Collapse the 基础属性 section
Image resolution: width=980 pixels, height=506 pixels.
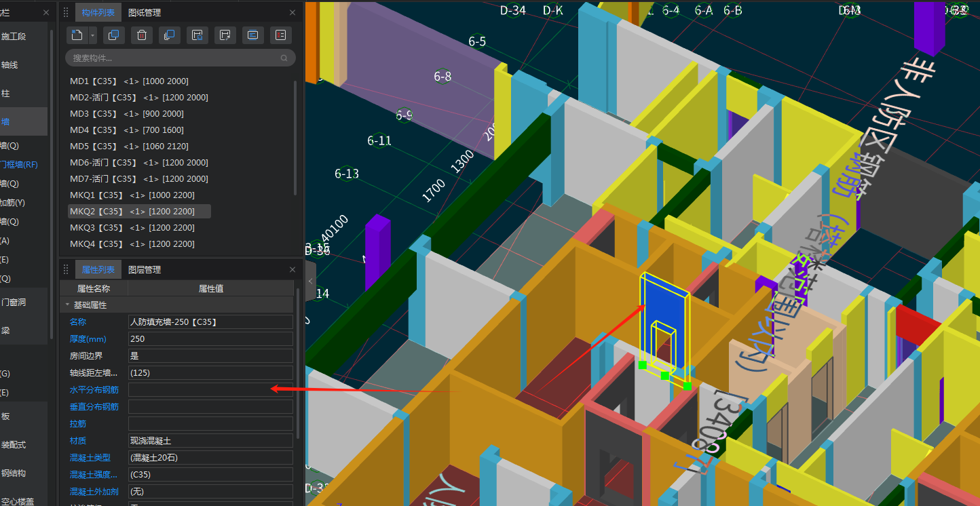click(67, 305)
